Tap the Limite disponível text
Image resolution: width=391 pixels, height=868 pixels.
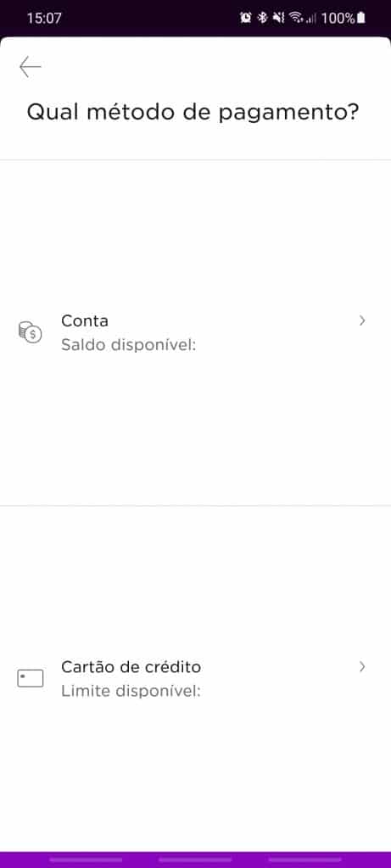click(131, 692)
